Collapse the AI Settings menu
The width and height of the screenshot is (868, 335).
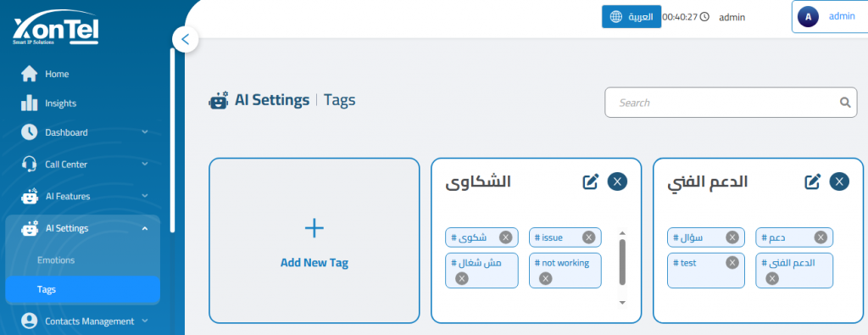pos(83,228)
